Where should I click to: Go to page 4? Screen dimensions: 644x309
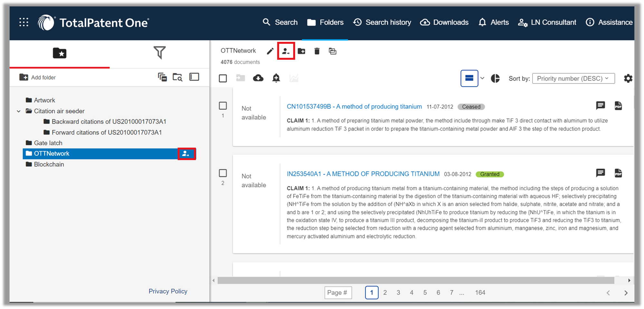[x=412, y=293]
